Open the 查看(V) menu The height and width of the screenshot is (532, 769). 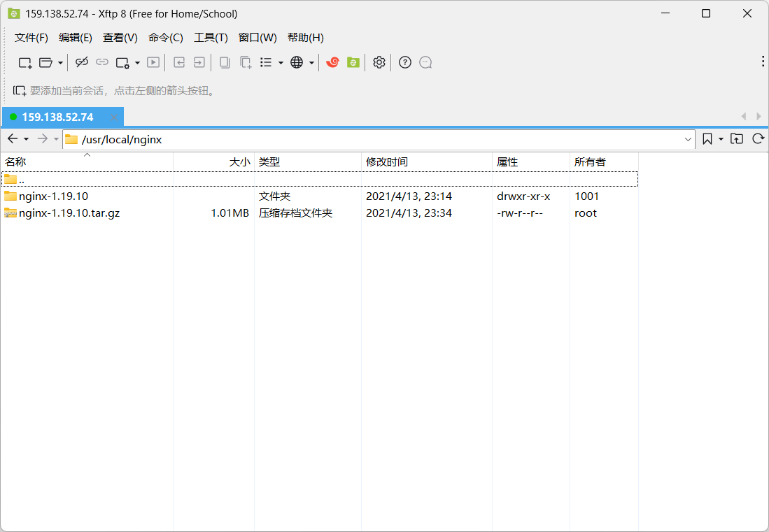pyautogui.click(x=120, y=38)
